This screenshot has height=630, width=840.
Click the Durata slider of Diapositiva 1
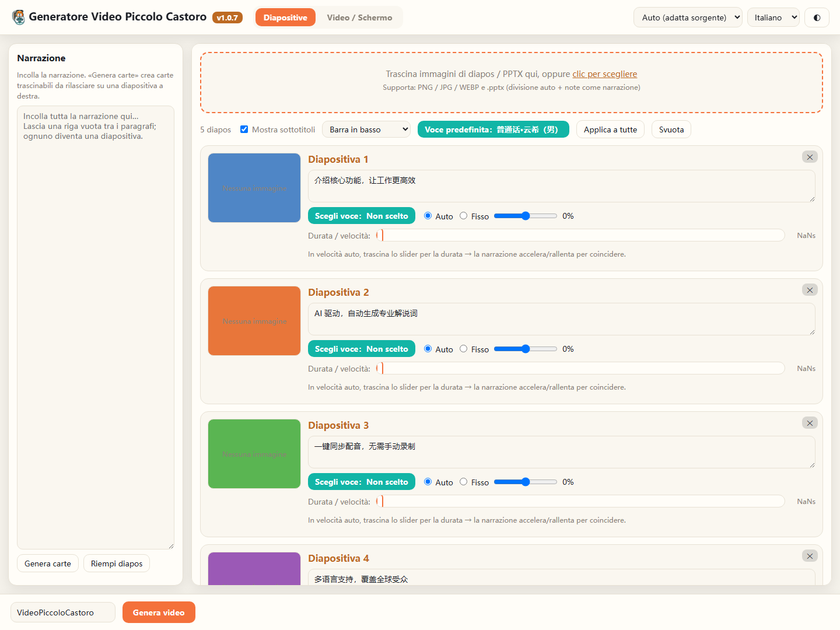[580, 236]
